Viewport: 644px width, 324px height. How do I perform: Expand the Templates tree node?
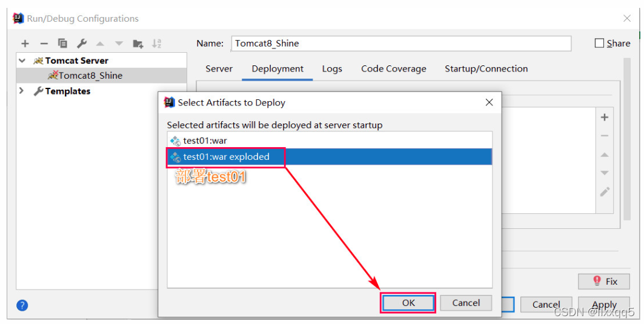coord(22,91)
